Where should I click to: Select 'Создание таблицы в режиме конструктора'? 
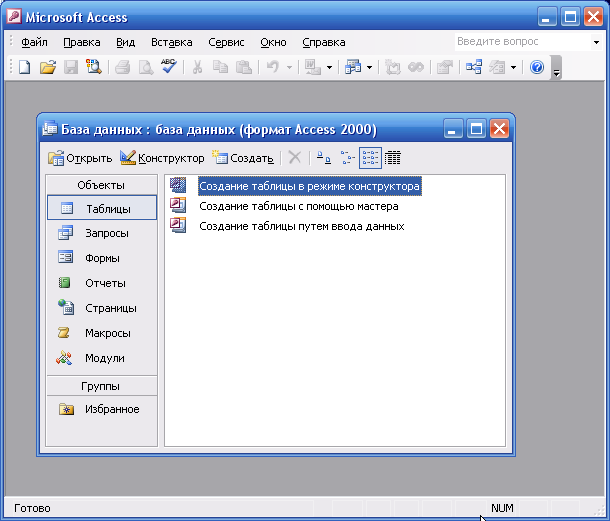(309, 186)
